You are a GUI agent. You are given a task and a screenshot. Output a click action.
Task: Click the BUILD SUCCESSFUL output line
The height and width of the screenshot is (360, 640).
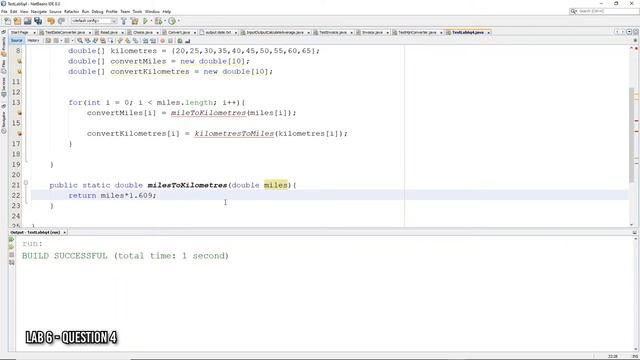[x=125, y=256]
